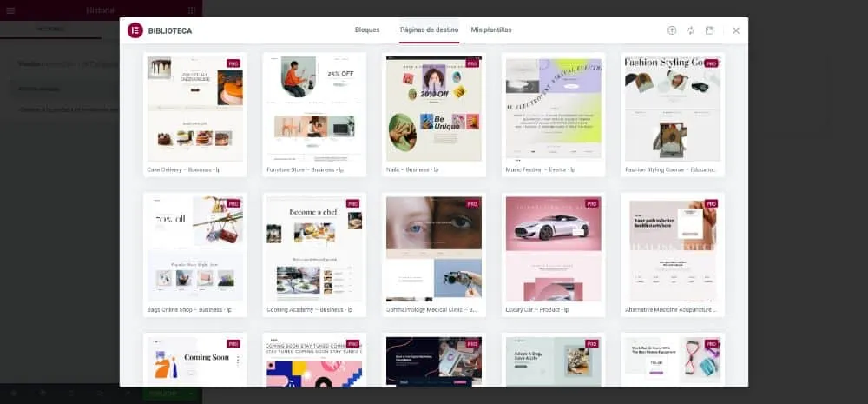Viewport: 868px width, 404px height.
Task: Click the PRO badge on the Alternative Medicine template
Action: [x=712, y=203]
